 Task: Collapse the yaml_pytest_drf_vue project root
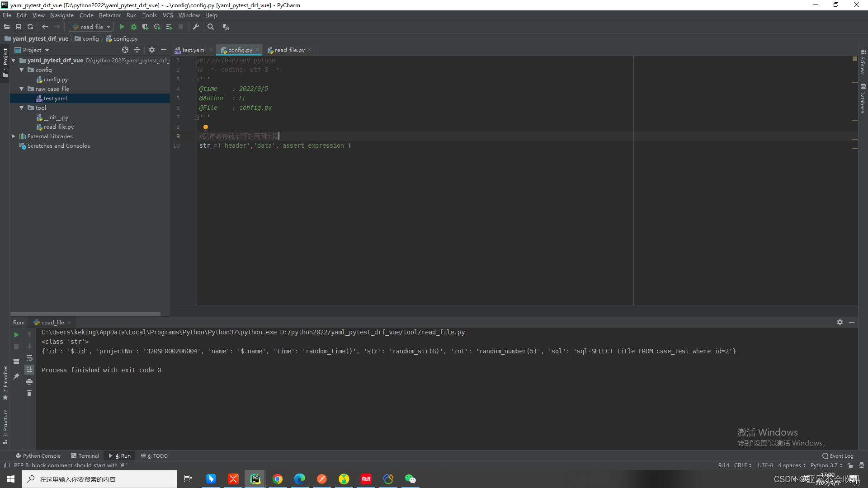click(13, 60)
